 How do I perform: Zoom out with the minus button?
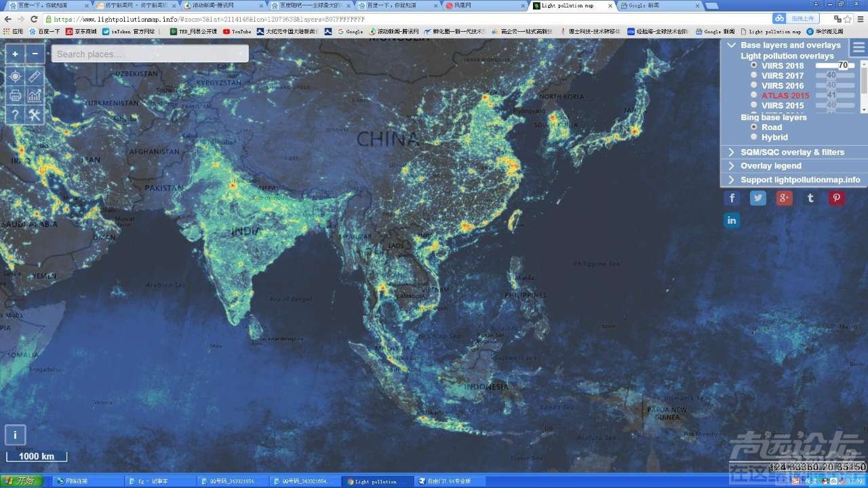[35, 54]
